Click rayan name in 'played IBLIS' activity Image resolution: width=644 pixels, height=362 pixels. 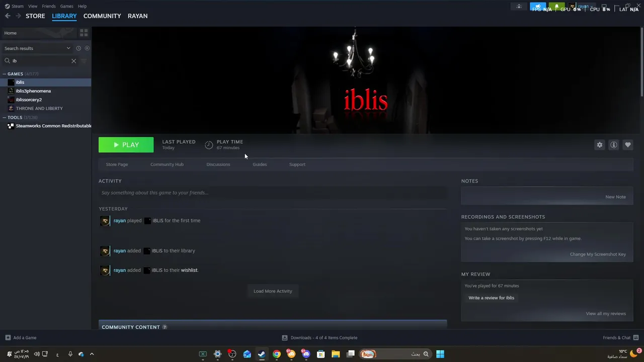119,221
